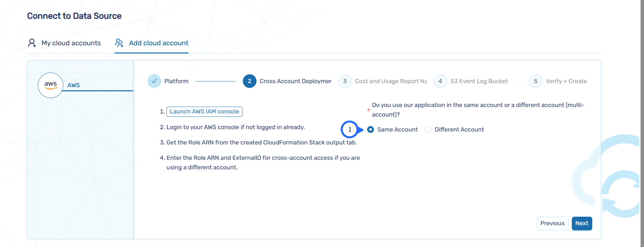The width and height of the screenshot is (644, 247).
Task: Choose the AWS platform label in sidebar
Action: 74,85
